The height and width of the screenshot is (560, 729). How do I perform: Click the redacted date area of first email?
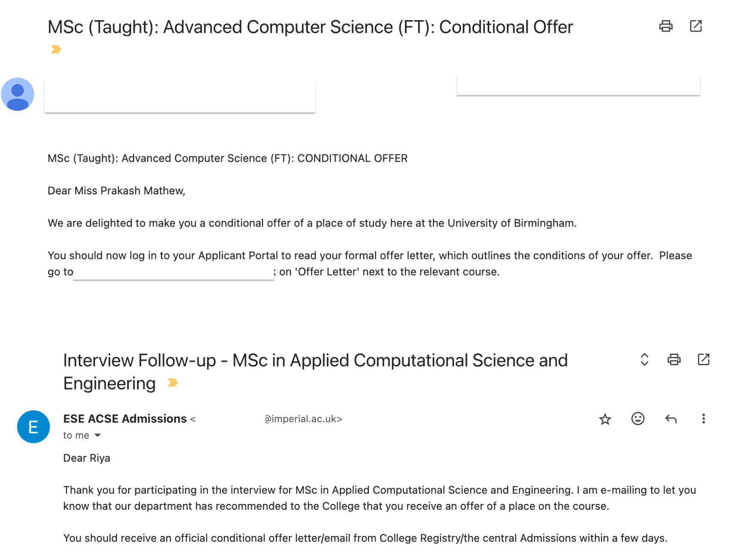click(578, 85)
